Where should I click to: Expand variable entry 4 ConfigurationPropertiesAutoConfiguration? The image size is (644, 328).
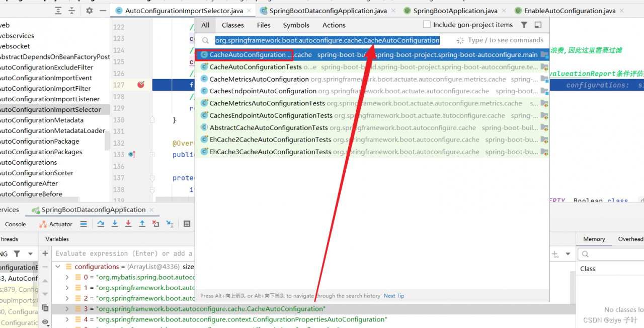68,319
